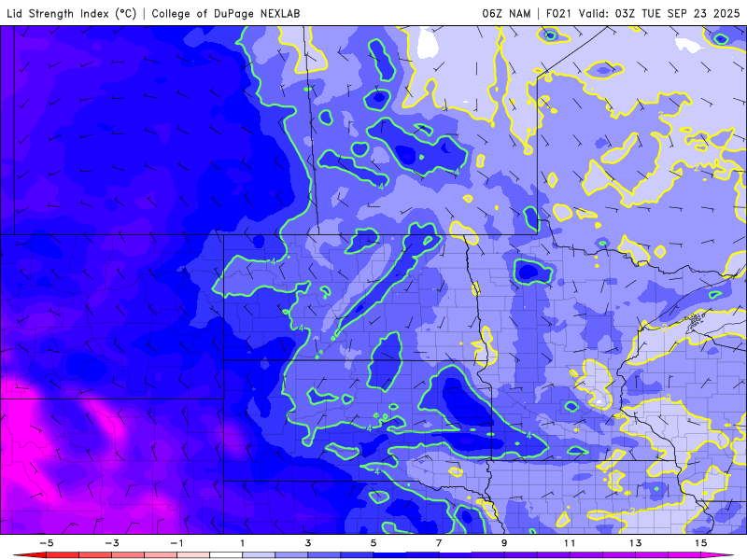Click the 'F021' forecast hour text
747x560 pixels.
click(x=558, y=13)
